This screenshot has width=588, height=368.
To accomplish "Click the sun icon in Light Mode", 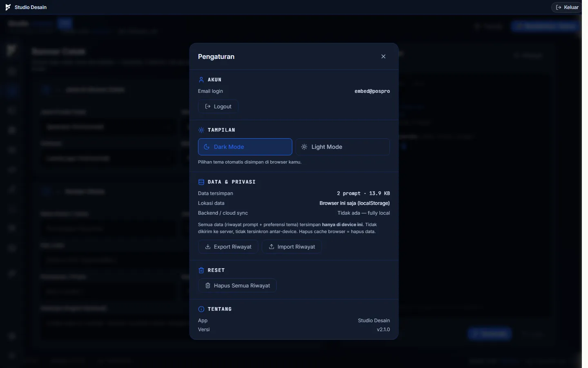I will (x=304, y=147).
